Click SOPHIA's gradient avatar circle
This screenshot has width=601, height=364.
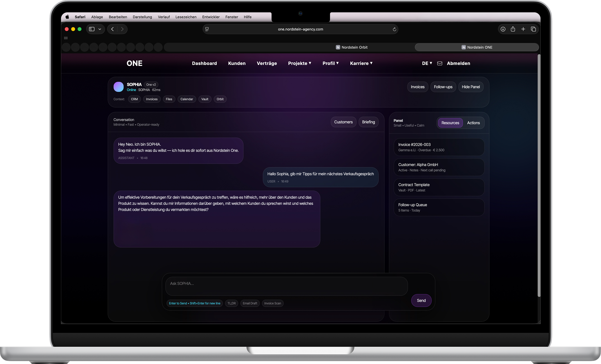[118, 87]
